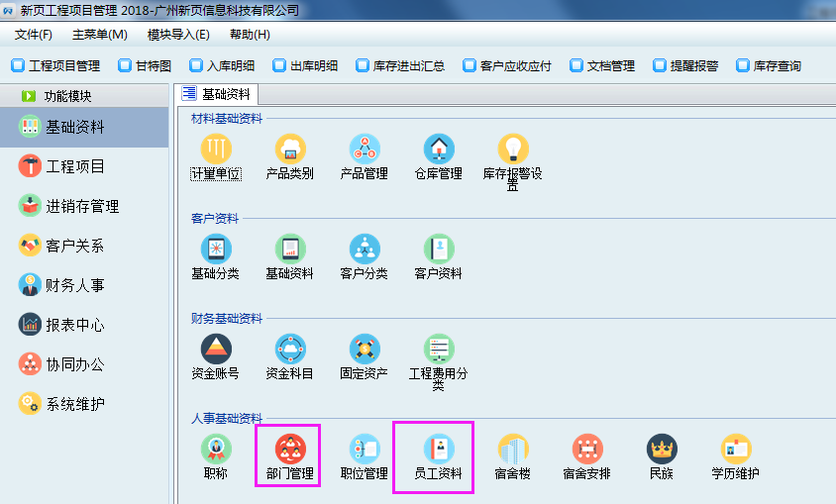Switch to the 基础资料 tab
836x504 pixels.
(217, 94)
